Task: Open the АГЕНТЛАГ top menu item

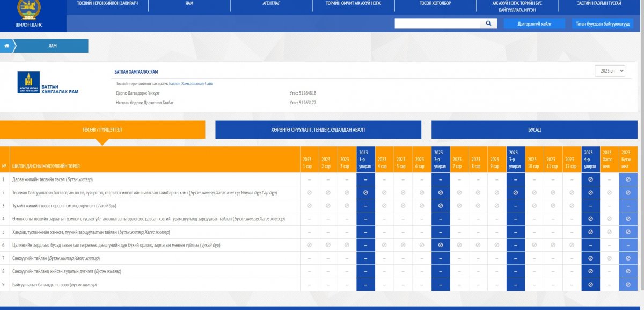Action: coord(272,3)
